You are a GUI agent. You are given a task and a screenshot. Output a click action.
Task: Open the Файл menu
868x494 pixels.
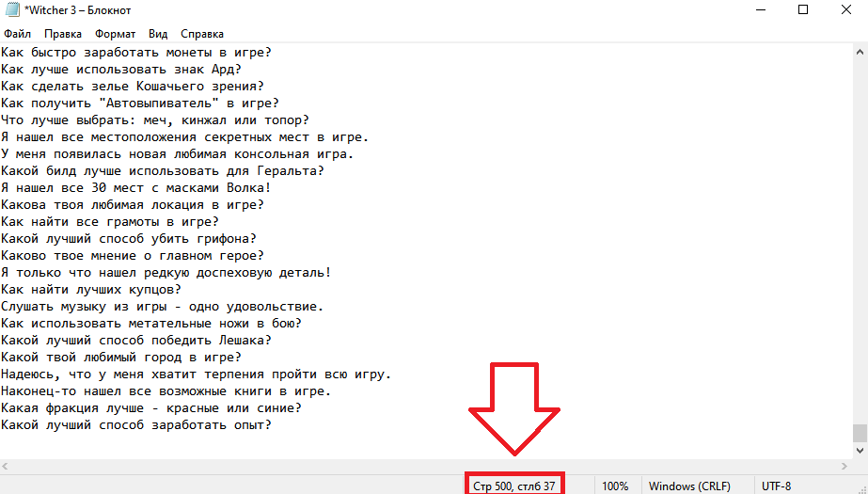point(17,34)
